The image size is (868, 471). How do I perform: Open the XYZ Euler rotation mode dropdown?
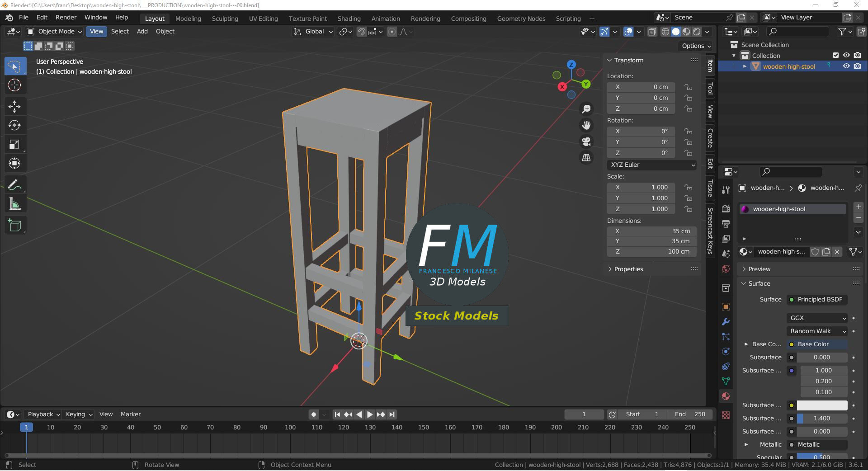pyautogui.click(x=652, y=165)
